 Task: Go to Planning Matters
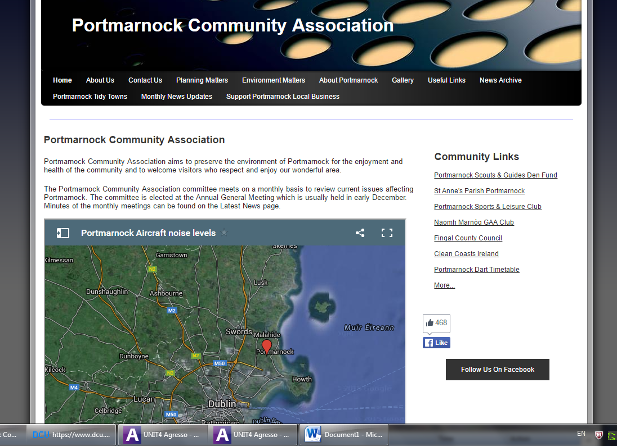click(202, 80)
